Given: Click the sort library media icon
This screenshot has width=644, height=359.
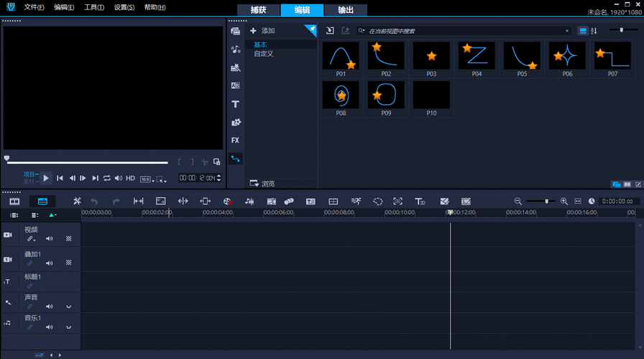Looking at the screenshot, I should (594, 31).
